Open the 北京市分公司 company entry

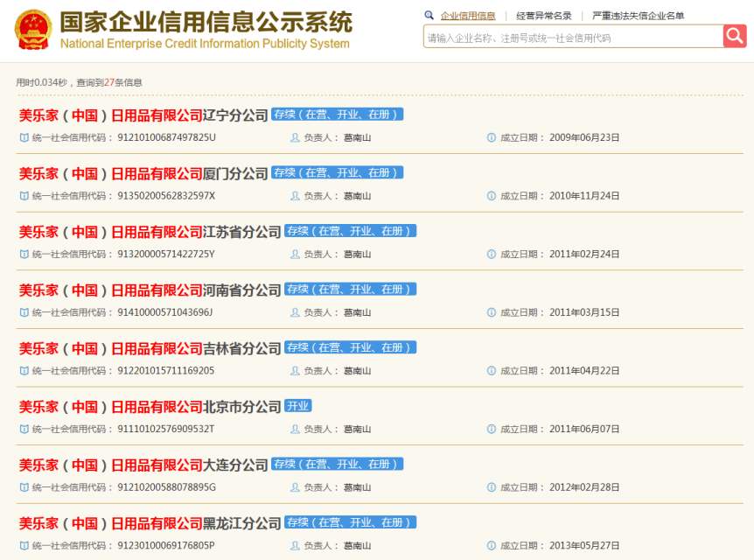[150, 407]
